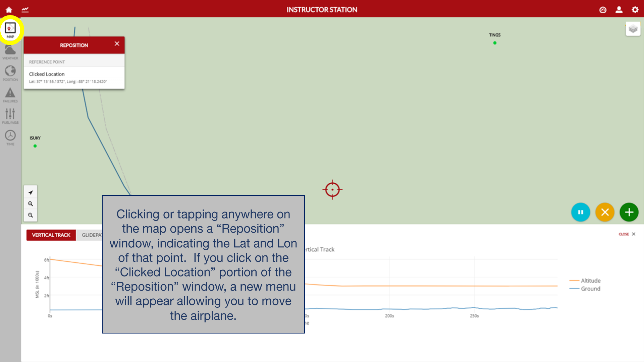Open the Time clock panel

[10, 137]
